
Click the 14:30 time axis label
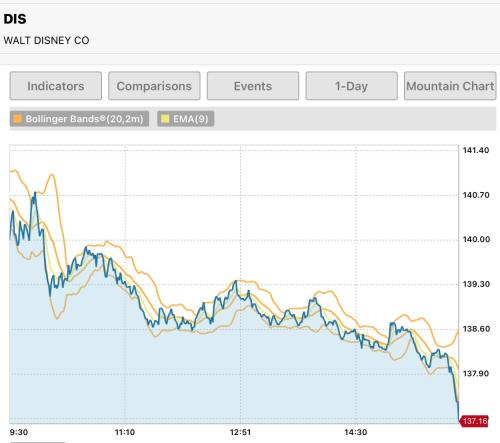click(356, 432)
